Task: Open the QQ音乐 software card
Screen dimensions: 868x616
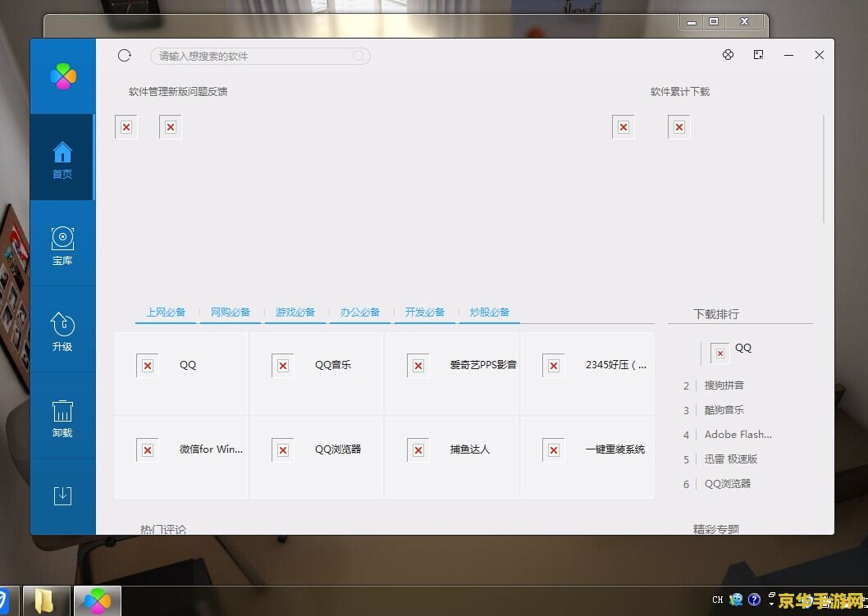Action: (316, 373)
